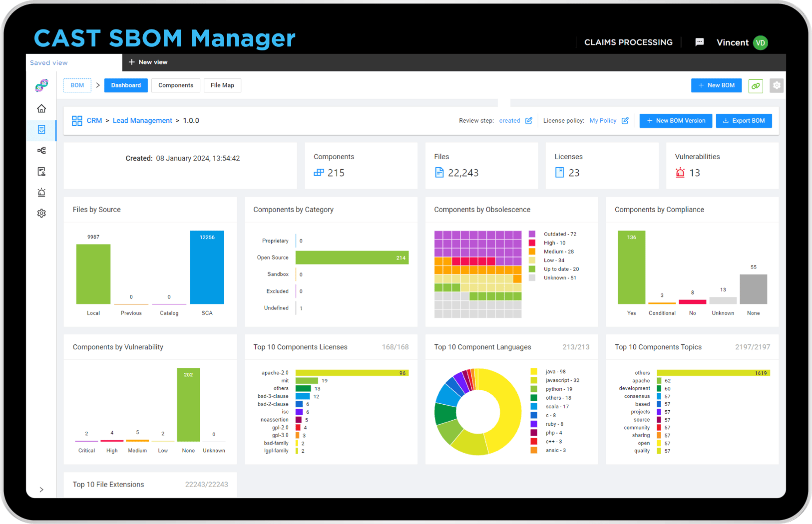Open the File Map tab
The height and width of the screenshot is (524, 812).
(x=222, y=85)
